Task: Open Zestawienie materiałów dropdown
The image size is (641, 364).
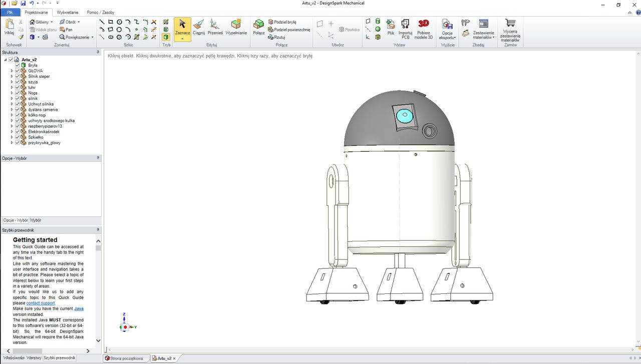Action: click(x=483, y=30)
